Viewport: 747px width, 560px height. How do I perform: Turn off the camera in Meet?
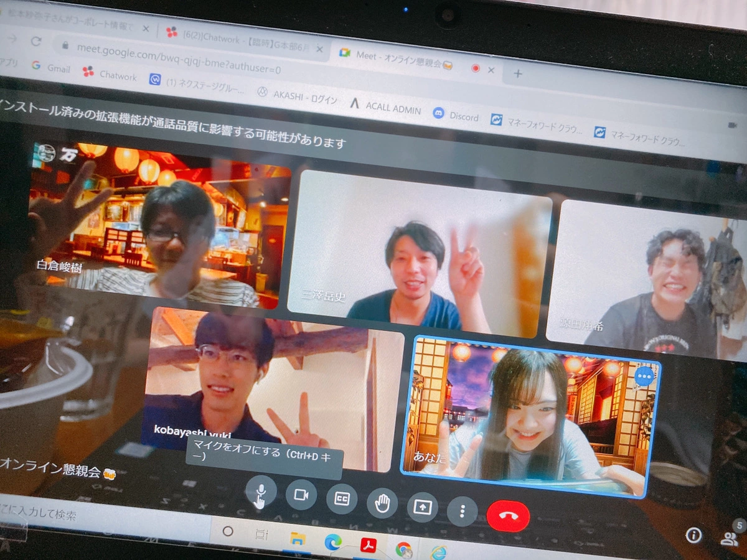[301, 495]
